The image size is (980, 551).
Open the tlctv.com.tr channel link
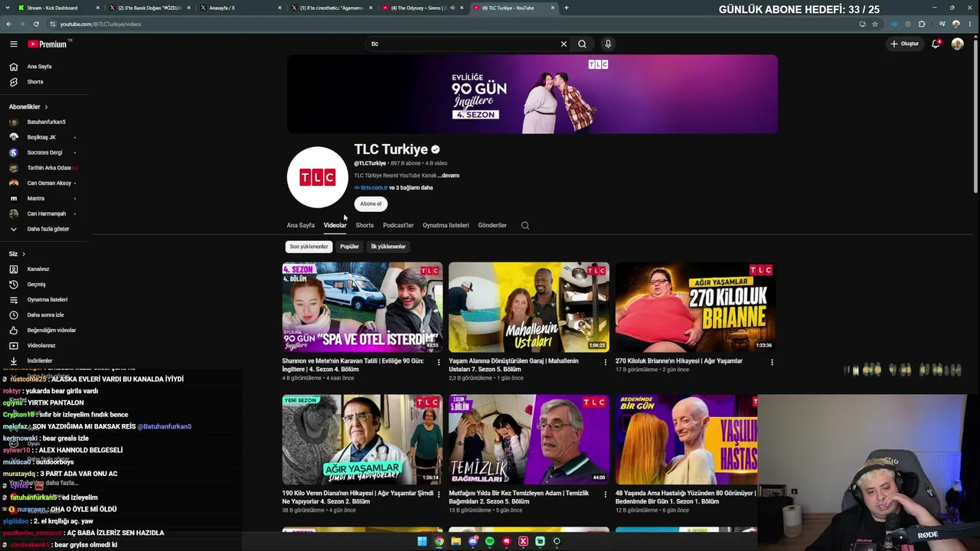coord(374,187)
